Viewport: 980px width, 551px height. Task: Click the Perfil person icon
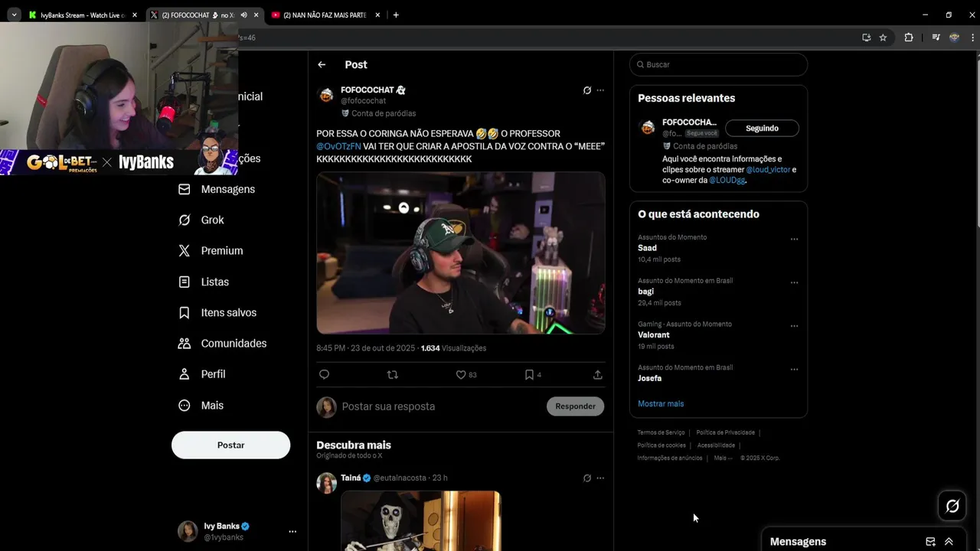click(x=184, y=374)
